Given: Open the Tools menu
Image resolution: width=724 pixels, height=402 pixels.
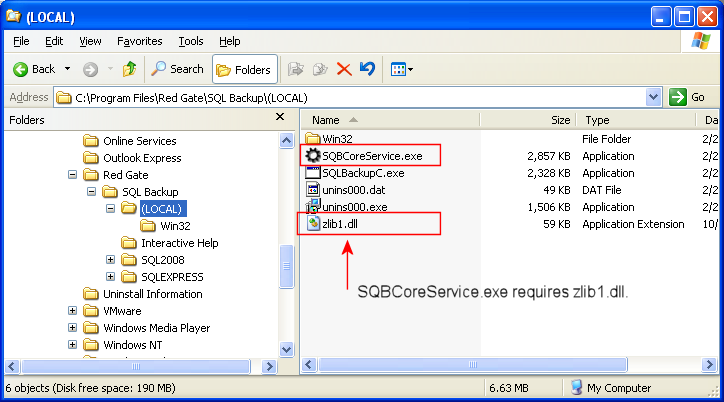Looking at the screenshot, I should click(190, 41).
